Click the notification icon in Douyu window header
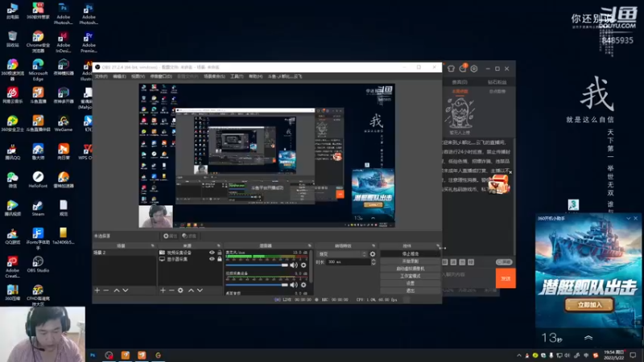This screenshot has width=644, height=362. tap(463, 68)
